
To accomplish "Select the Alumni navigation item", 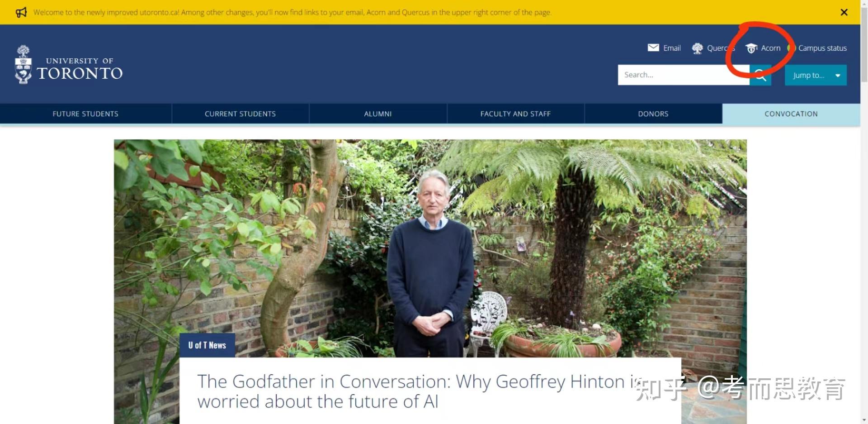I will click(x=378, y=114).
